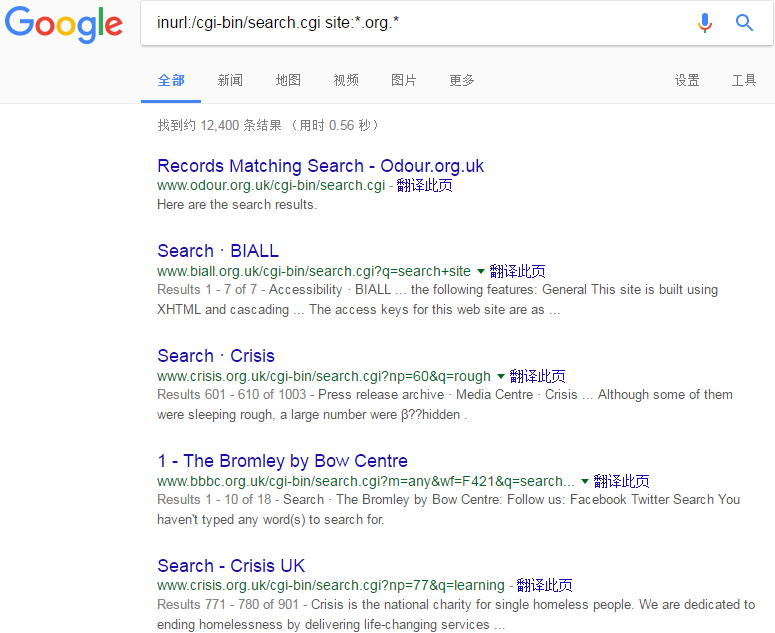Translate the Odour.org.uk result page

pos(425,185)
